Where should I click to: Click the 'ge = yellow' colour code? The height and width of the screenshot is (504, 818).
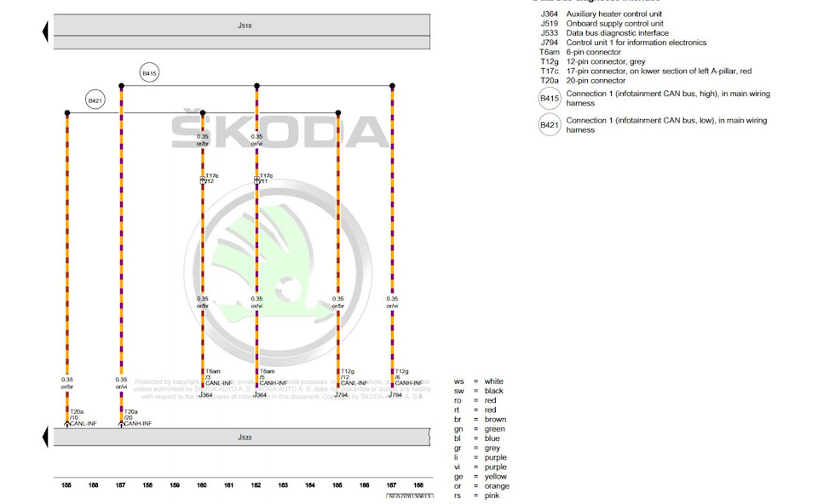[x=480, y=477]
